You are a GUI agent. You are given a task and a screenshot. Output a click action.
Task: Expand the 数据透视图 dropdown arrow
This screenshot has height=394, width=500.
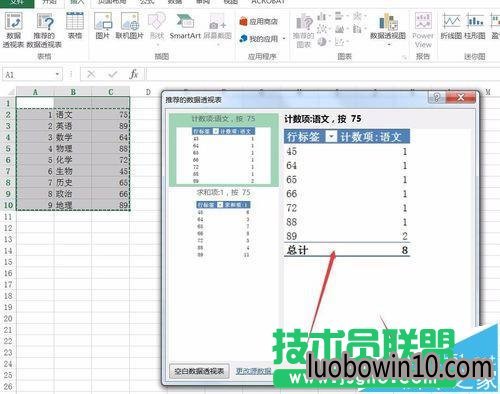click(388, 45)
